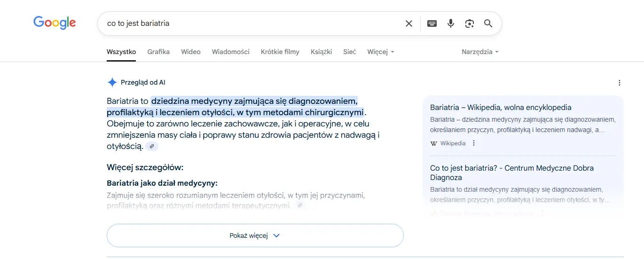The image size is (644, 259).
Task: Open Co to jest bariatria? Dobra Diagnoza link
Action: click(x=512, y=173)
